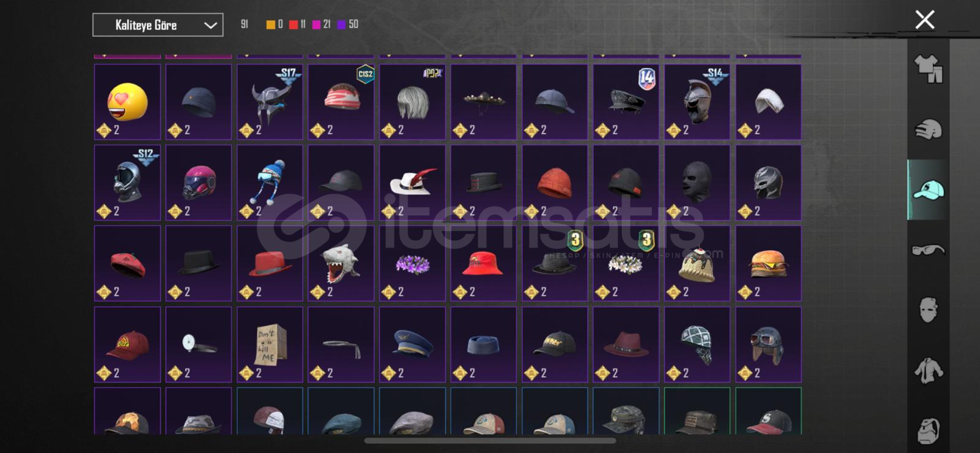Select the face mask category icon

[x=929, y=310]
